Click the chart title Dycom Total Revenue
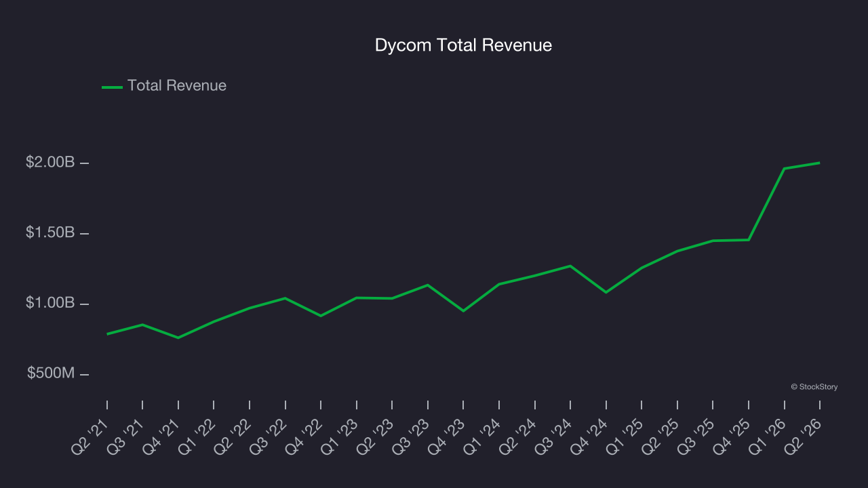This screenshot has height=488, width=868. click(463, 45)
